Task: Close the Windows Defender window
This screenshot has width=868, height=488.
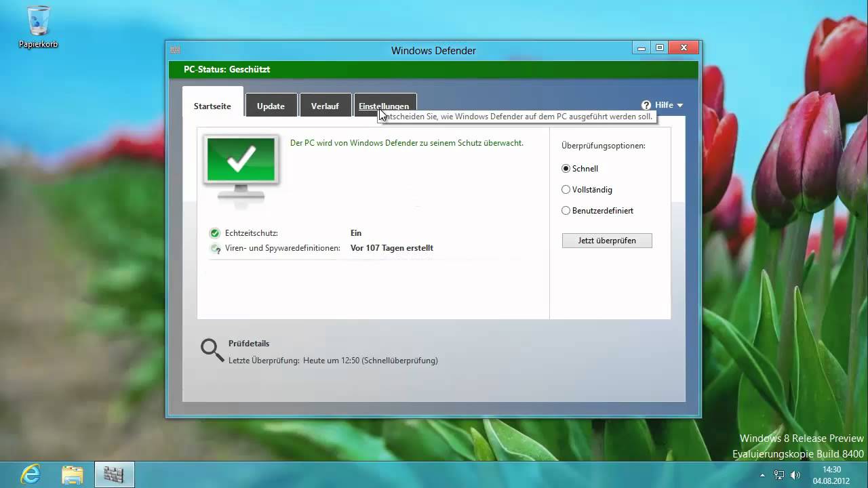Action: pos(684,47)
